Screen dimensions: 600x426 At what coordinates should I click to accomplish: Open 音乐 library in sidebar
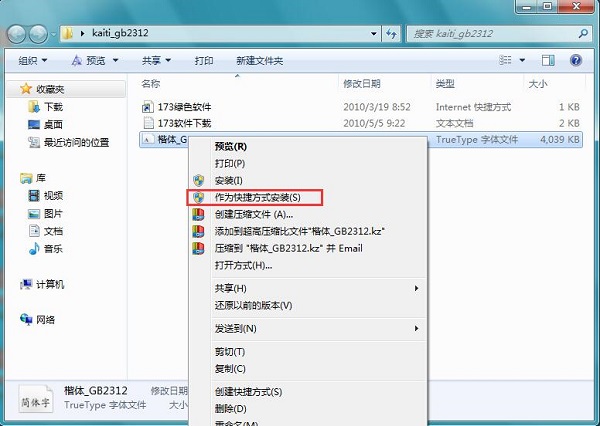pyautogui.click(x=45, y=249)
